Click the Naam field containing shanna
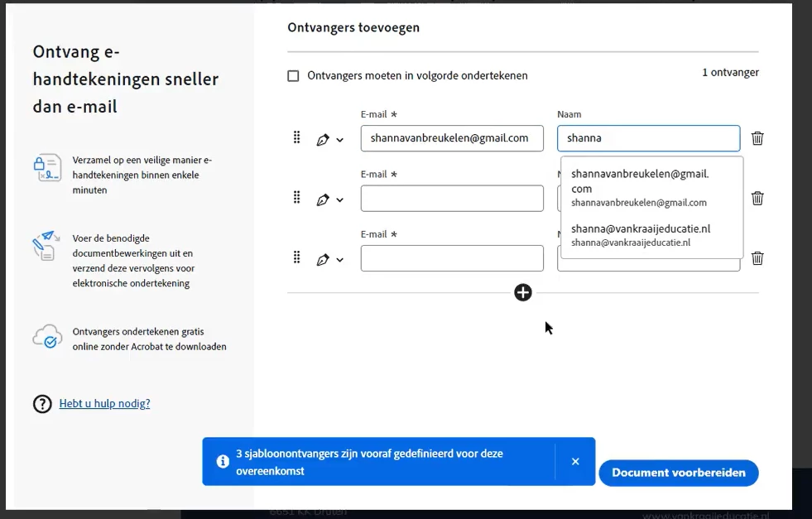This screenshot has height=519, width=812. click(x=648, y=138)
